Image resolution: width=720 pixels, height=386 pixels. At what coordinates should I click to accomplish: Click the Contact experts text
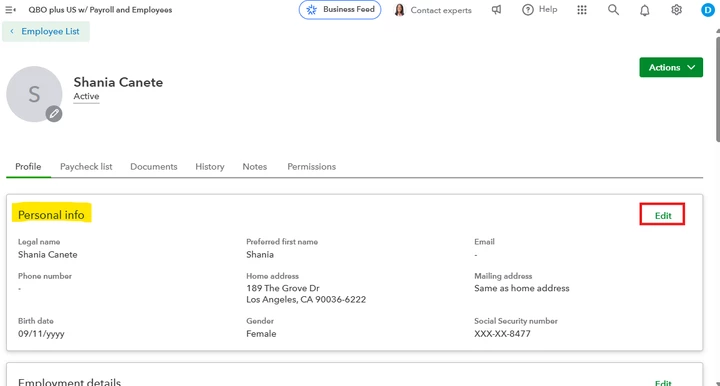tap(441, 10)
